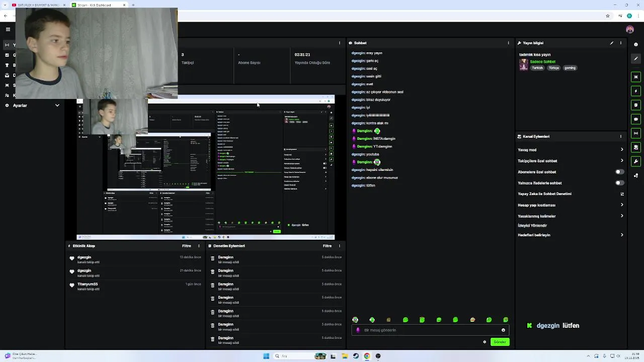Screen dimensions: 644x362
Task: Click the share nodes icon in sidebar
Action: tap(636, 175)
